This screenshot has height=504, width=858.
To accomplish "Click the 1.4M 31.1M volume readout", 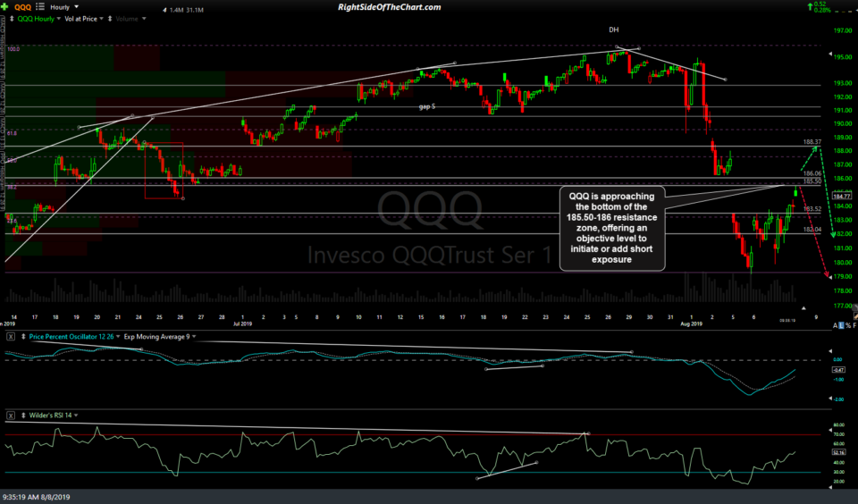I will [187, 10].
